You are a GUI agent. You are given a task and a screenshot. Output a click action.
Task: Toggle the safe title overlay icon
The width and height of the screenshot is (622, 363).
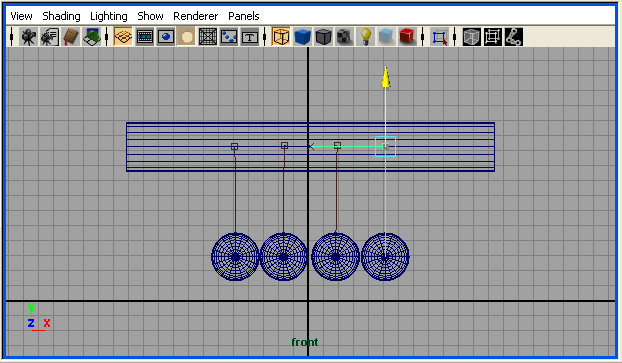(x=250, y=37)
